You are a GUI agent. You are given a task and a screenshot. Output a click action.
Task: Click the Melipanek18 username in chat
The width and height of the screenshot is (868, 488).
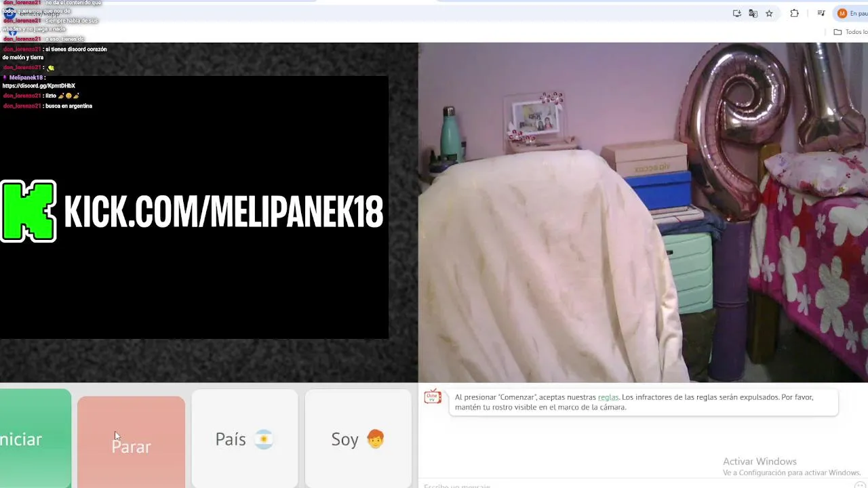[26, 77]
